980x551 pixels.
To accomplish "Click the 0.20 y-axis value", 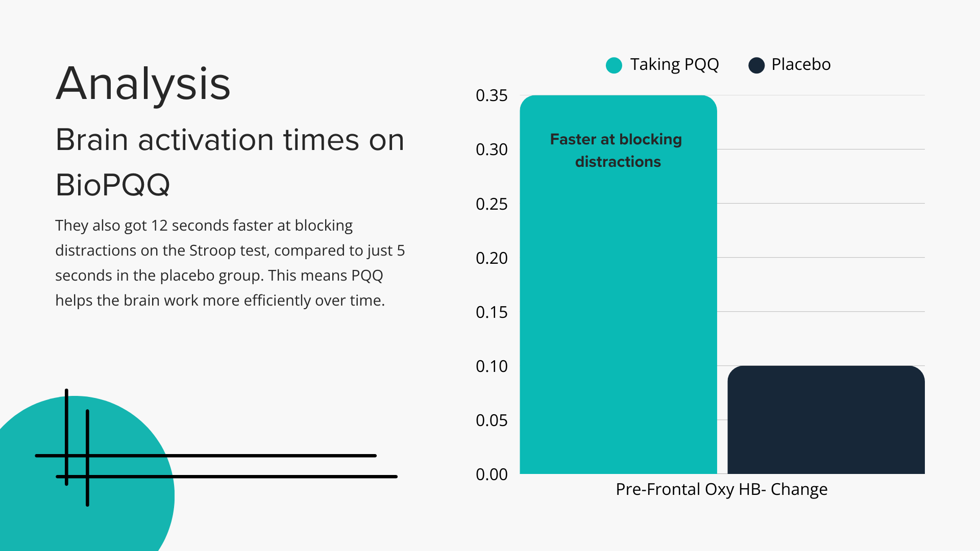I will pos(492,258).
